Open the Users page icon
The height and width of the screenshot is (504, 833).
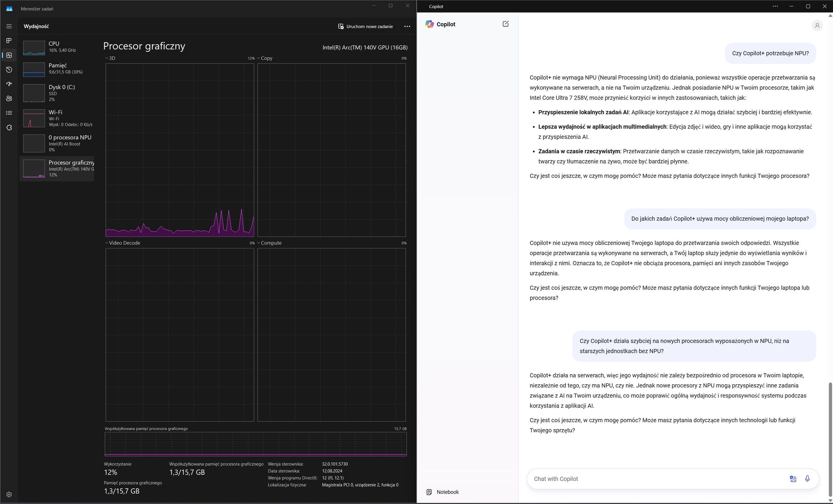click(9, 99)
